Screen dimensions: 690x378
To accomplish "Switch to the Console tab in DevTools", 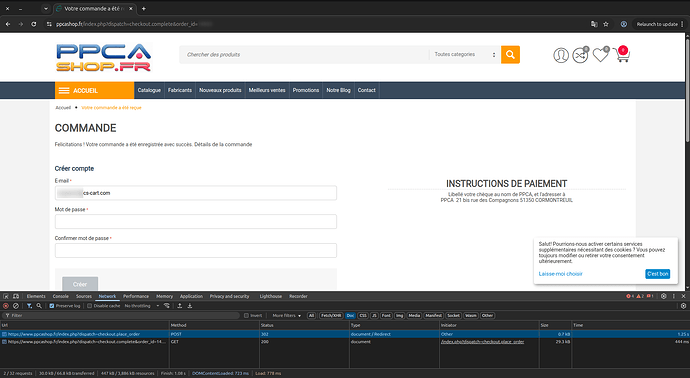I will pos(61,296).
